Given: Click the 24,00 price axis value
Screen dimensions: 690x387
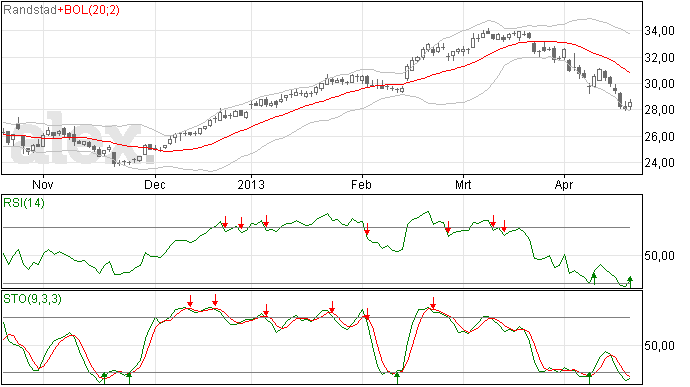Looking at the screenshot, I should point(659,163).
